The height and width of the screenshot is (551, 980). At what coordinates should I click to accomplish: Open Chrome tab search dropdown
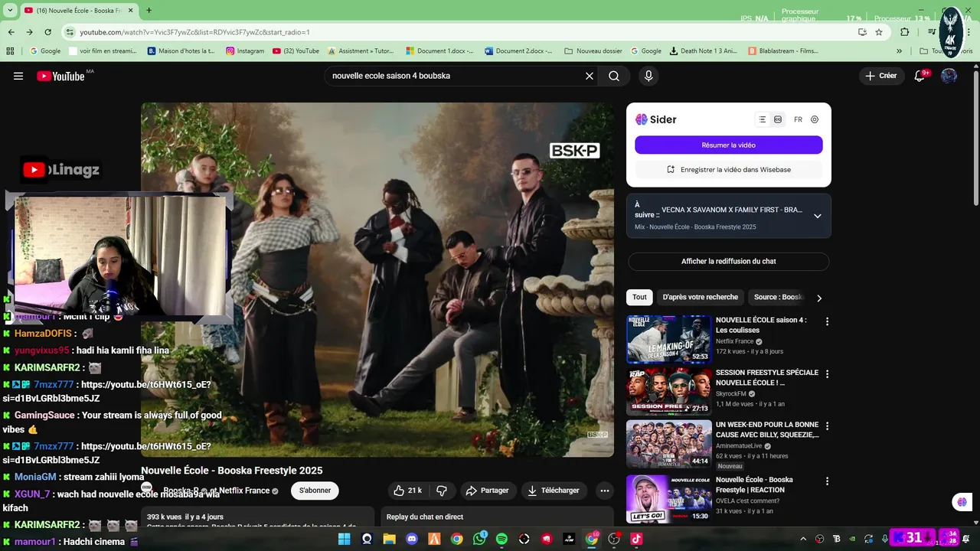pos(11,11)
